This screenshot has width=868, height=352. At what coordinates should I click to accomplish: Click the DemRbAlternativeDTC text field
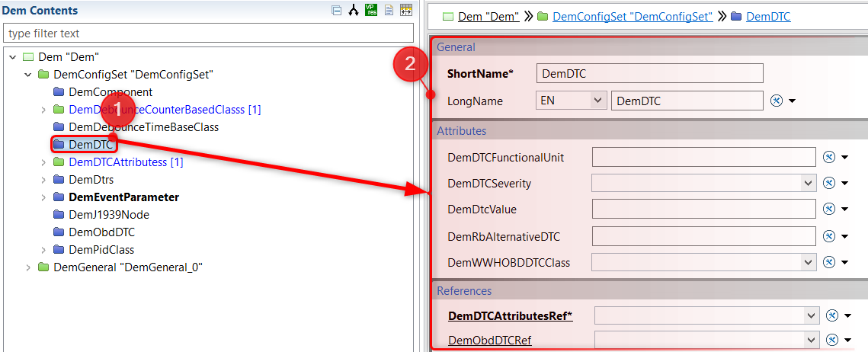pos(703,236)
